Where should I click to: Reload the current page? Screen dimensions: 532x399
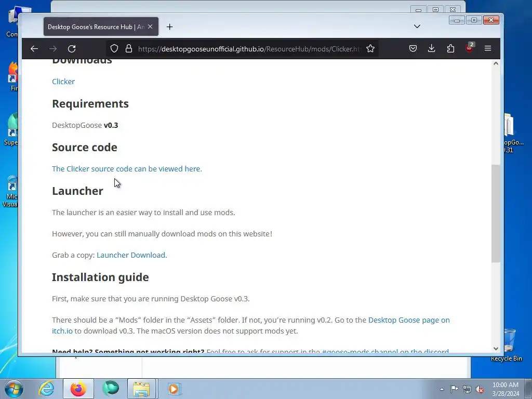click(72, 49)
